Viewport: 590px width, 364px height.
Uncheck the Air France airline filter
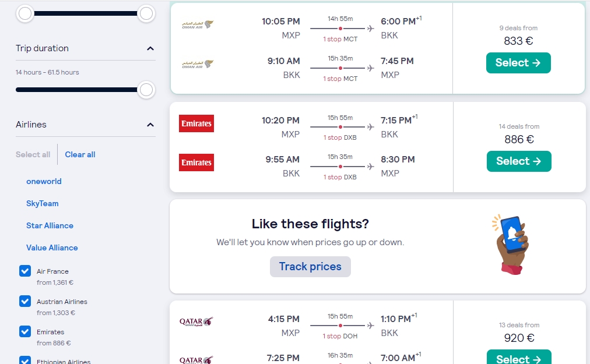25,271
